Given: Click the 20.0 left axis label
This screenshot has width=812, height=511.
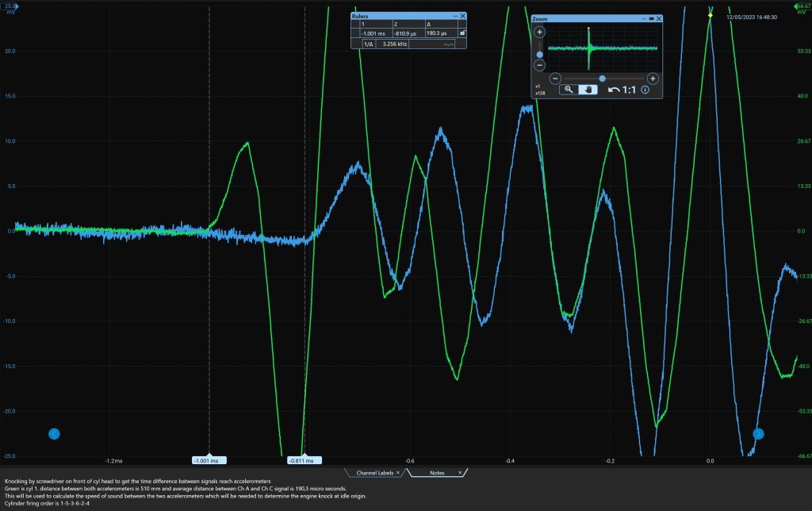Looking at the screenshot, I should (x=10, y=52).
